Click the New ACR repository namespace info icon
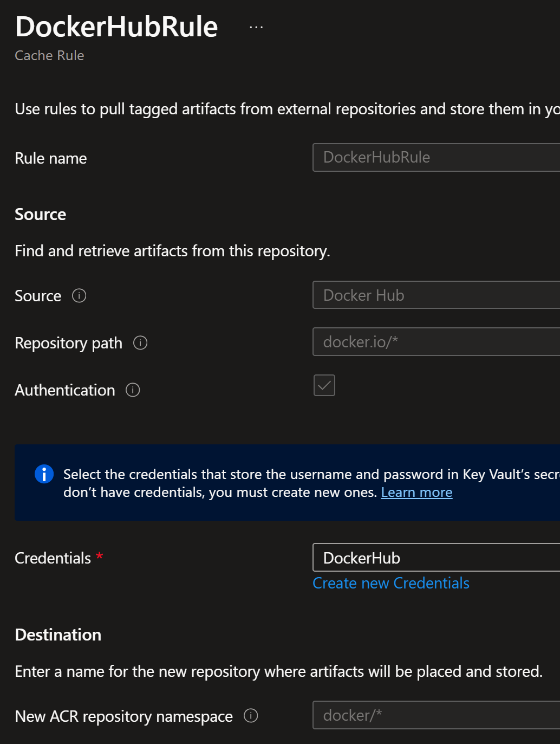This screenshot has width=560, height=744. [x=251, y=716]
